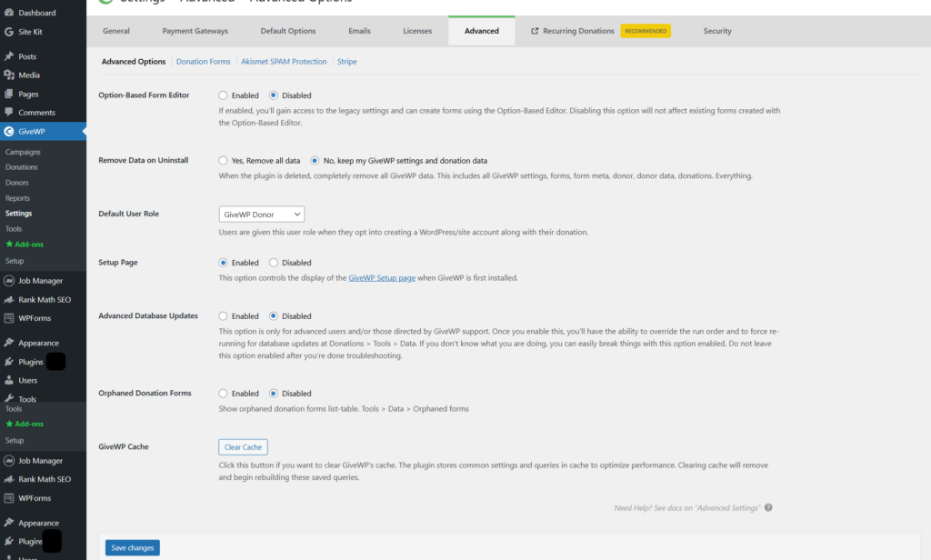Image resolution: width=931 pixels, height=560 pixels.
Task: Enable Advanced Database Updates
Action: 223,316
